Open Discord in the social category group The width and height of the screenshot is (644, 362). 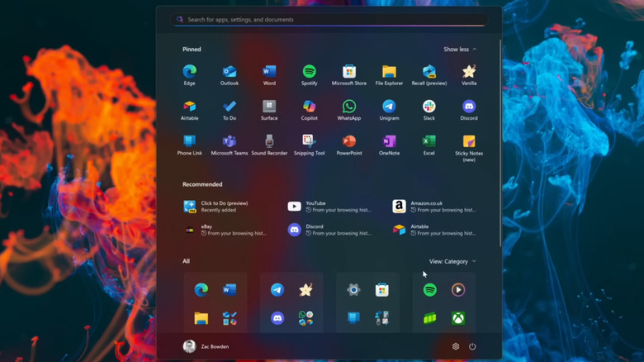(277, 318)
